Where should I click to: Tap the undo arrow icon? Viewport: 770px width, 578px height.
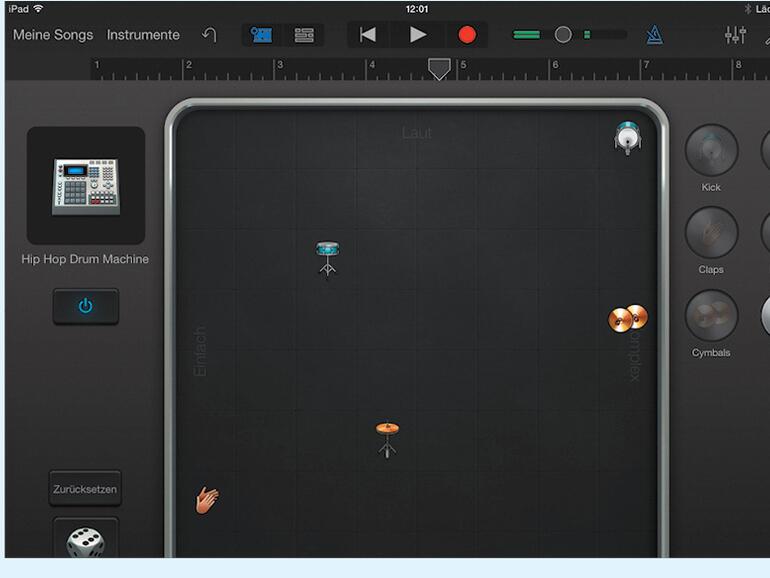pyautogui.click(x=209, y=35)
